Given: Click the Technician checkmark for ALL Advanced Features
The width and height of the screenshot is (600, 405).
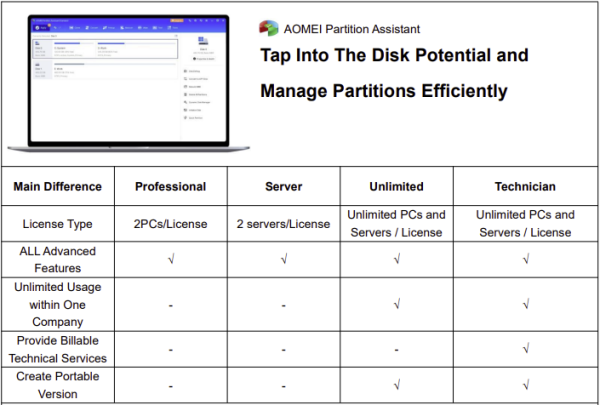Looking at the screenshot, I should pyautogui.click(x=526, y=259).
